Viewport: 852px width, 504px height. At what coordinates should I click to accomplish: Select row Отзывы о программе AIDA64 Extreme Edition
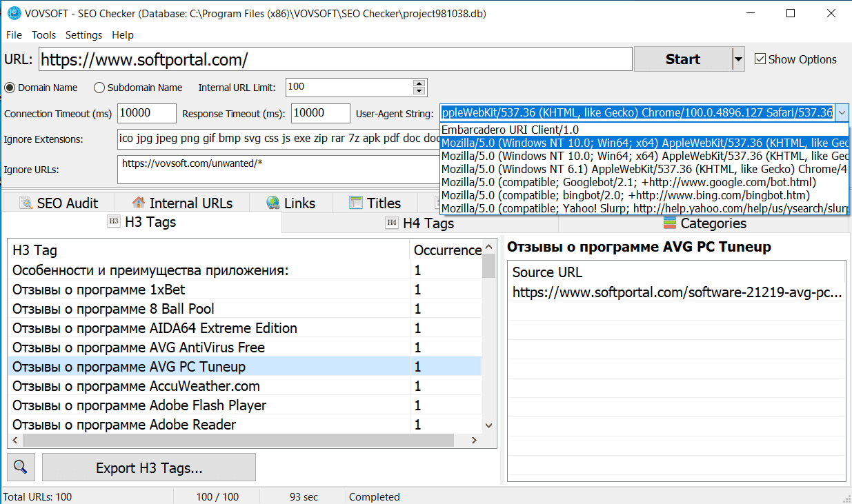tap(245, 328)
